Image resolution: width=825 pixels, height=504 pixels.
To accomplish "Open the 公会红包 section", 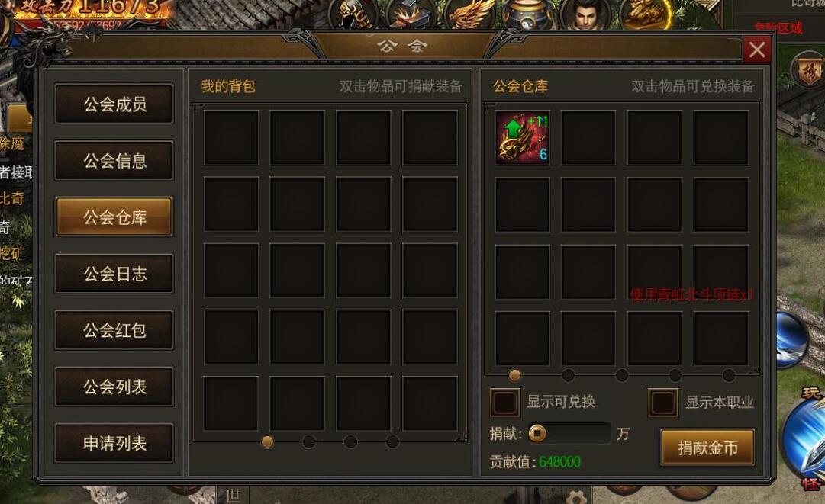I will pyautogui.click(x=114, y=330).
